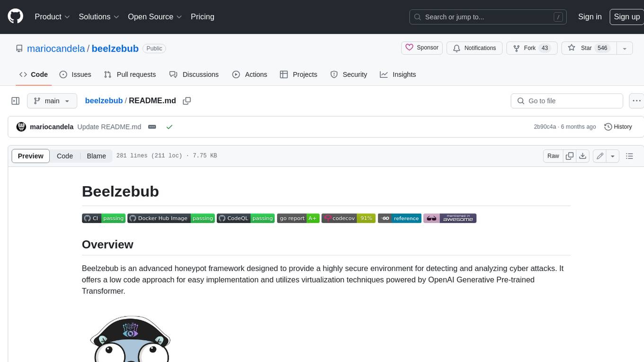The image size is (644, 362).
Task: Select the Preview view
Action: click(x=31, y=156)
